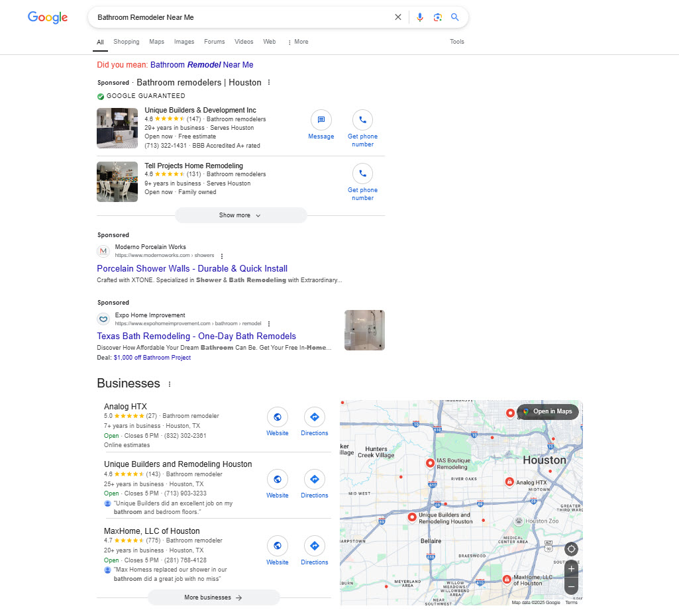Image resolution: width=679 pixels, height=616 pixels.
Task: Open options menu for Expo Home Improvement ad
Action: [269, 324]
